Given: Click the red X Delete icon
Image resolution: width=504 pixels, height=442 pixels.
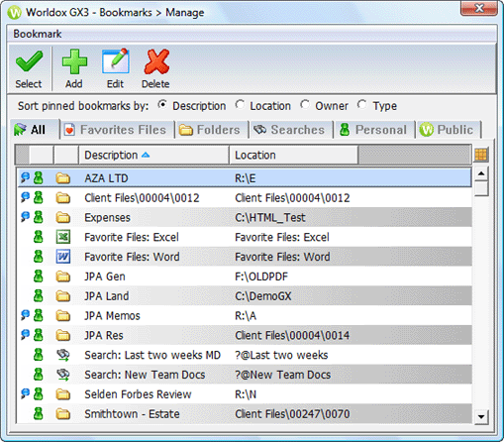Looking at the screenshot, I should pos(156,61).
